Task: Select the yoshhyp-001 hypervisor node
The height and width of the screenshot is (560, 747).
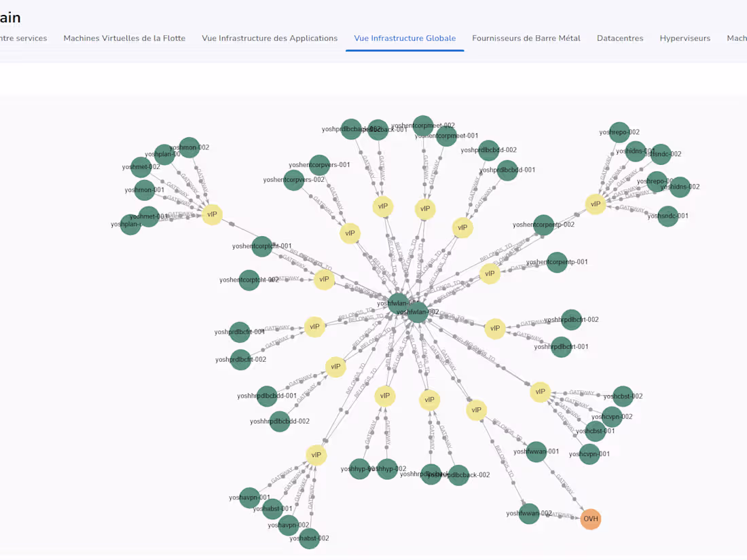Action: [359, 468]
